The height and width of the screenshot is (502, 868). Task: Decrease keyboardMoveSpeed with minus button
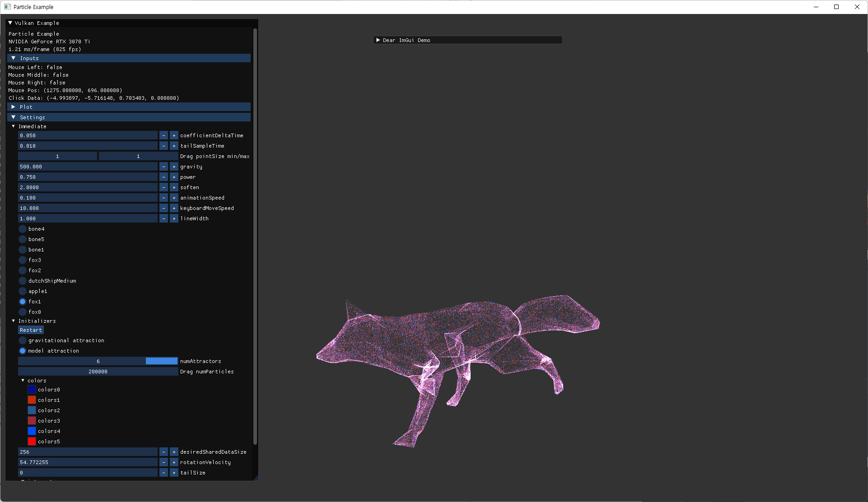[163, 208]
